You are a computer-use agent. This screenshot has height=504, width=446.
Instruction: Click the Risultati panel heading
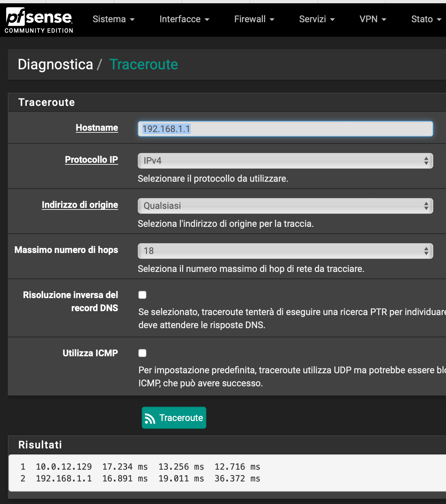click(40, 445)
